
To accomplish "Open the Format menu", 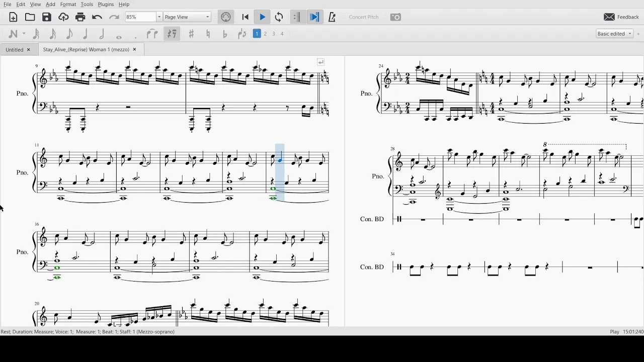I will coord(68,4).
